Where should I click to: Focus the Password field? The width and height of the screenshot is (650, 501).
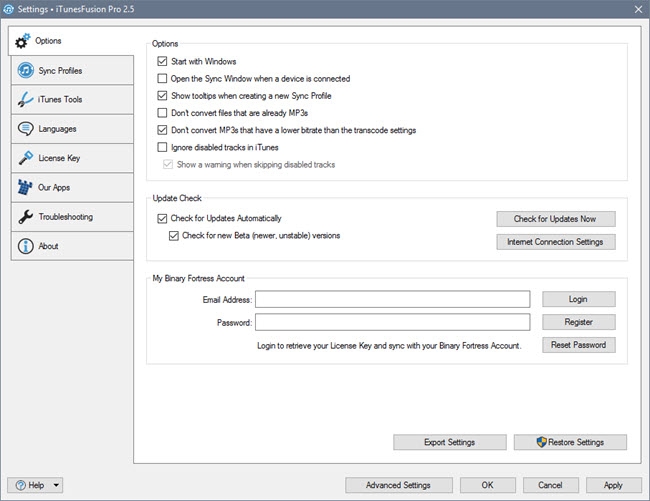393,322
